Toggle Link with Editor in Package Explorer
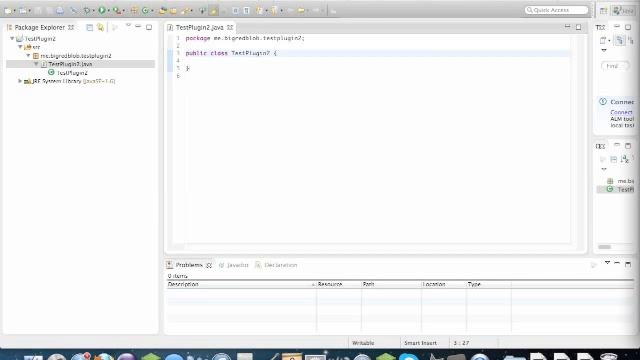The image size is (640, 360). (100, 27)
